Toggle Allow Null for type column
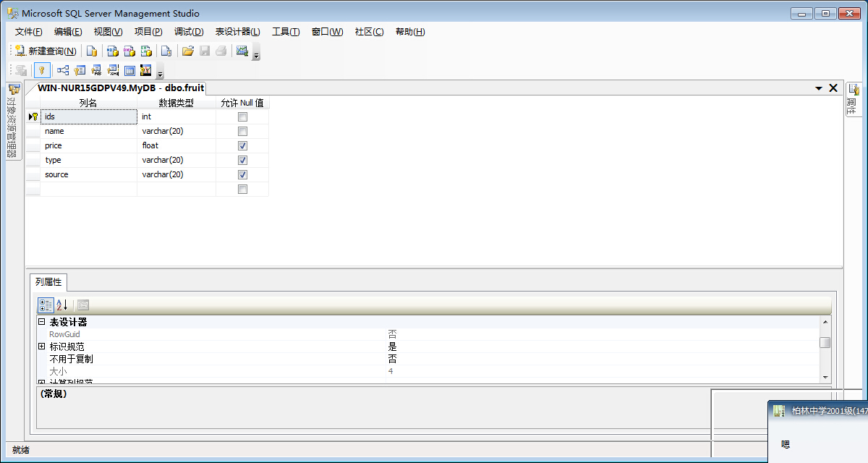The width and height of the screenshot is (868, 463). coord(242,160)
